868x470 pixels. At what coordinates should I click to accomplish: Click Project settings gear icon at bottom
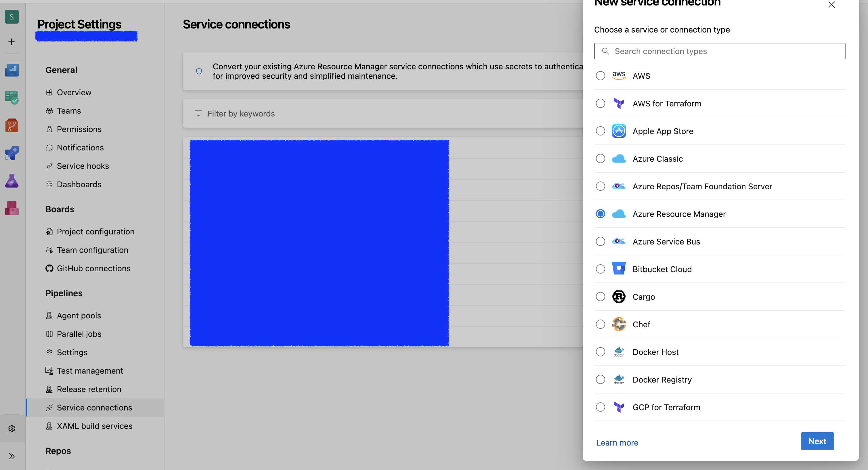[12, 429]
